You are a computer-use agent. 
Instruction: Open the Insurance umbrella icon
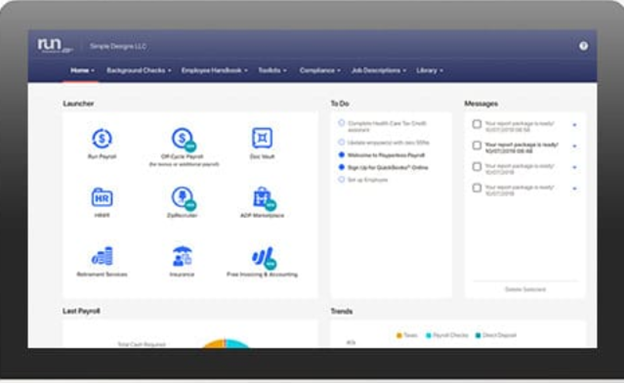[x=182, y=256]
